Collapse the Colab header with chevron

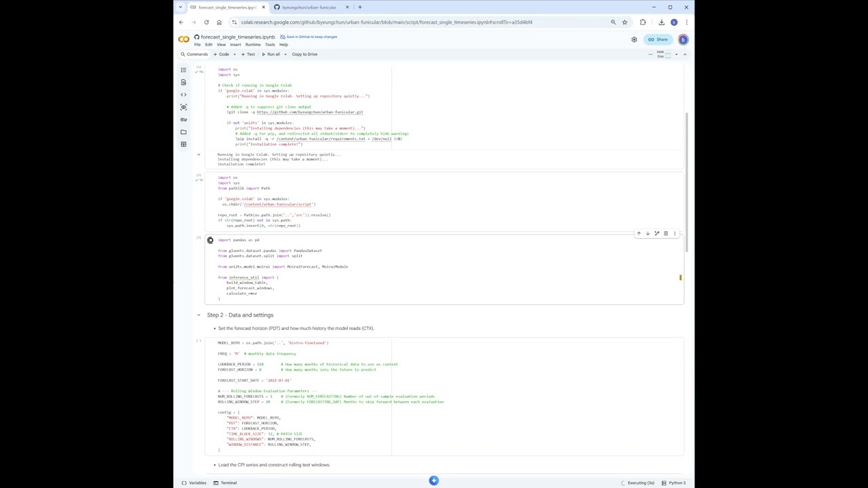pyautogui.click(x=684, y=54)
